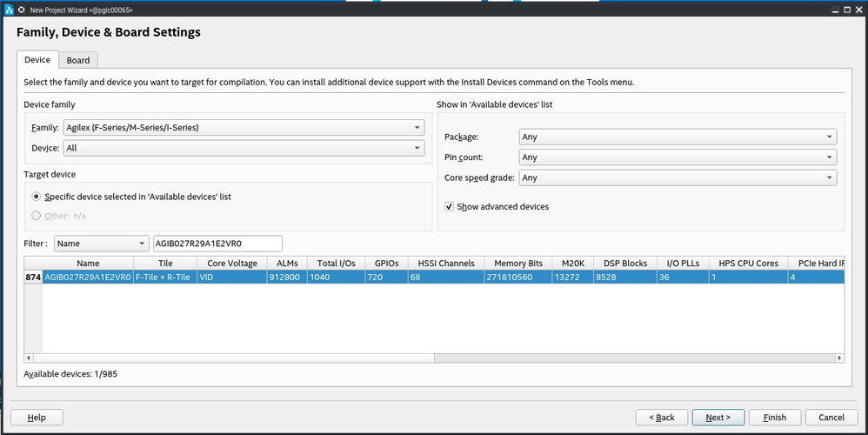Click the Back button
The image size is (868, 435).
[x=662, y=418]
